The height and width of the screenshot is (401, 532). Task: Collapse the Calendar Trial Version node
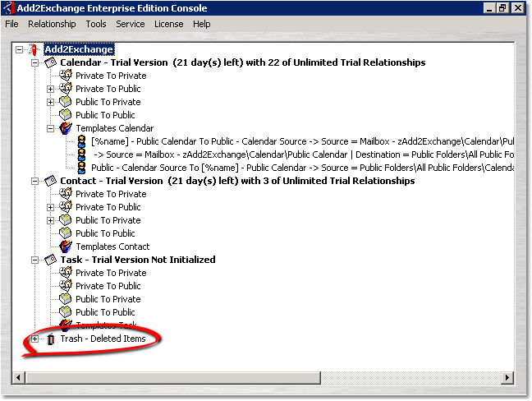[x=34, y=62]
